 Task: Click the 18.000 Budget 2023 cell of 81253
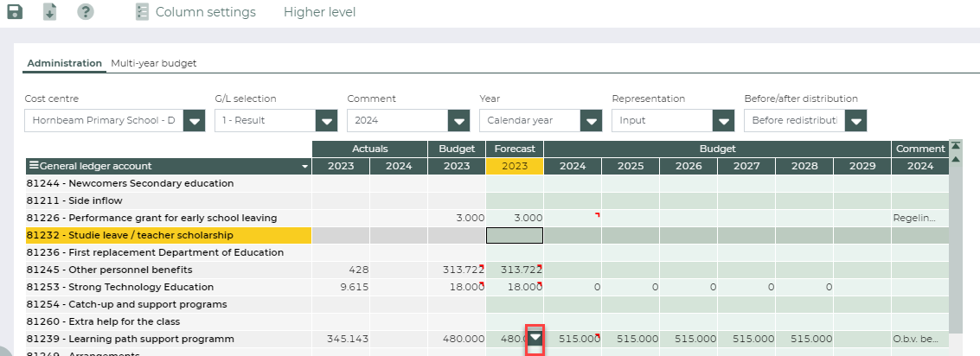[x=456, y=287]
